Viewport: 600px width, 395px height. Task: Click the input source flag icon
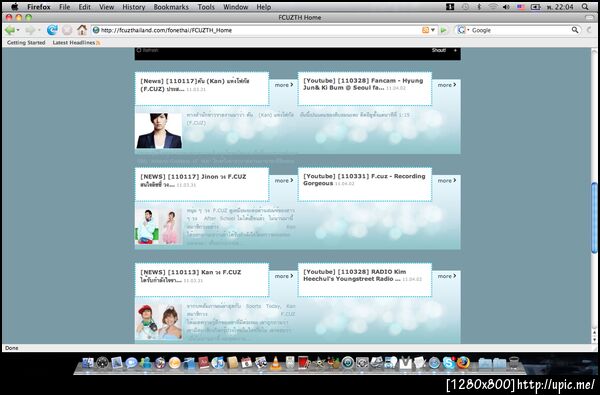[x=521, y=7]
